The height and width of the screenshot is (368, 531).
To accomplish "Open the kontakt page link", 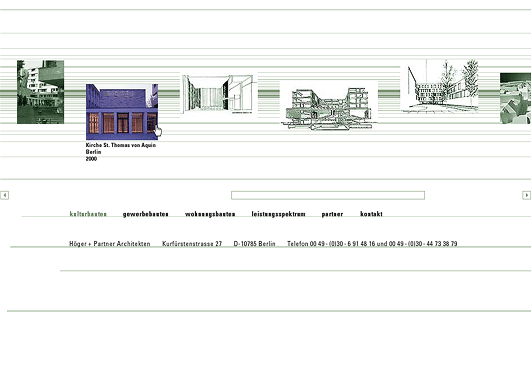I will pyautogui.click(x=371, y=214).
